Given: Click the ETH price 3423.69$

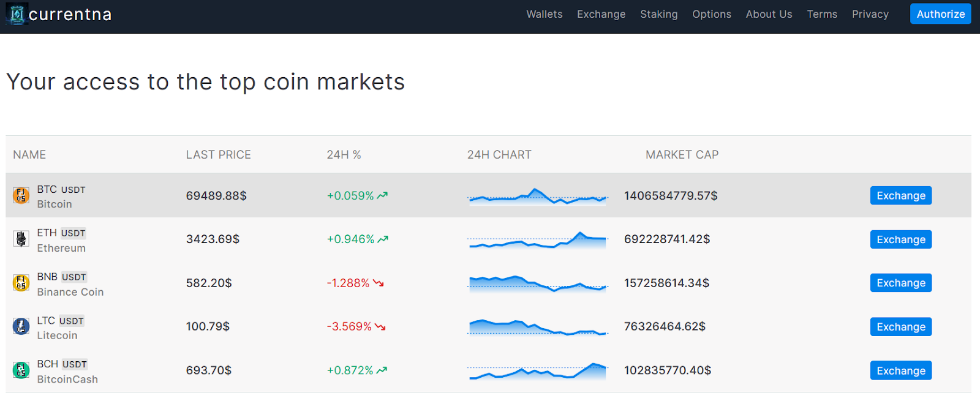Looking at the screenshot, I should (213, 239).
